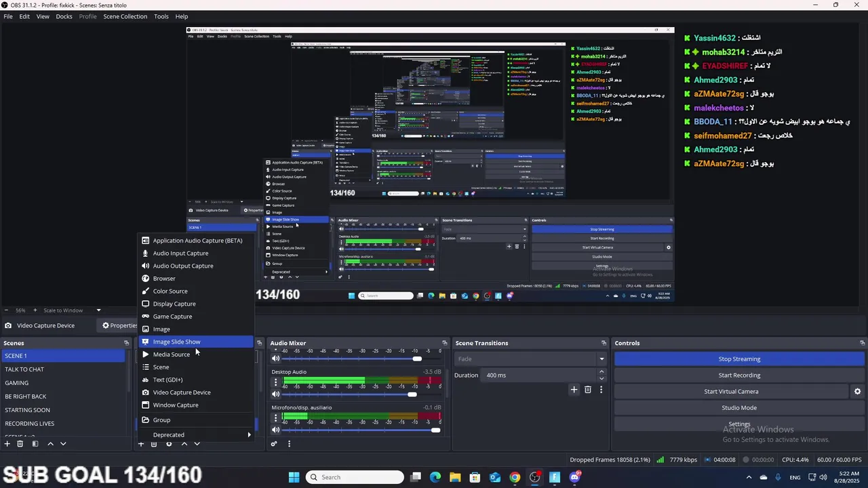Choose Window Capture from the source menu
This screenshot has width=868, height=488.
pos(196,405)
